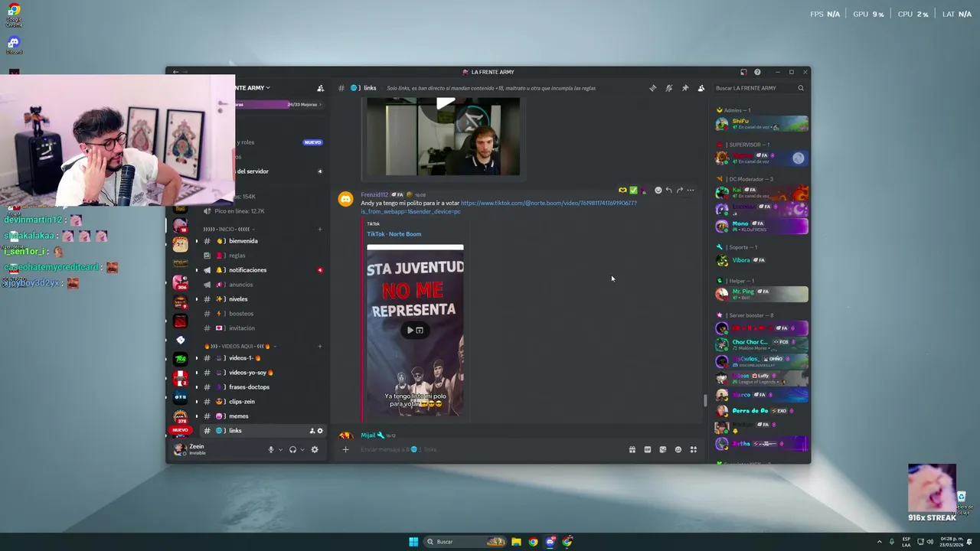
Task: Open Windows Start menu on taskbar
Action: point(413,542)
